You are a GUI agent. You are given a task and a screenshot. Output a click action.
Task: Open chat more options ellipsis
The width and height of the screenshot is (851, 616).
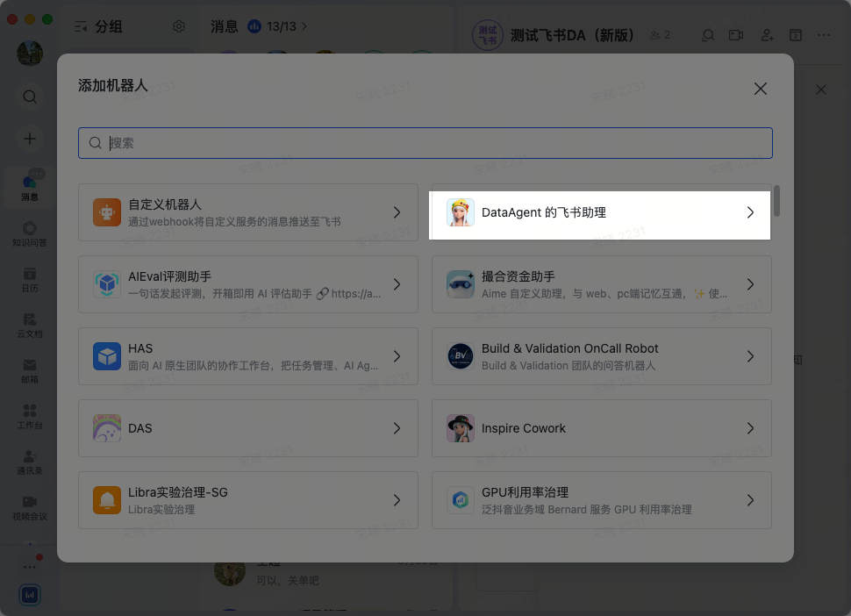pos(824,35)
